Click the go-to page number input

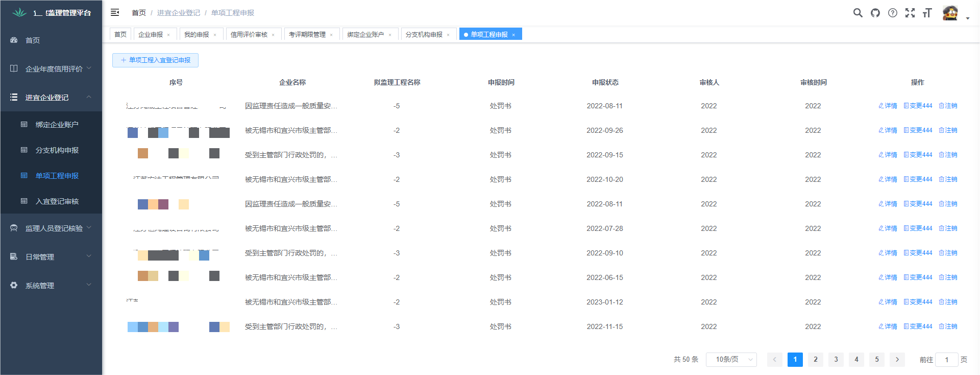coord(946,360)
